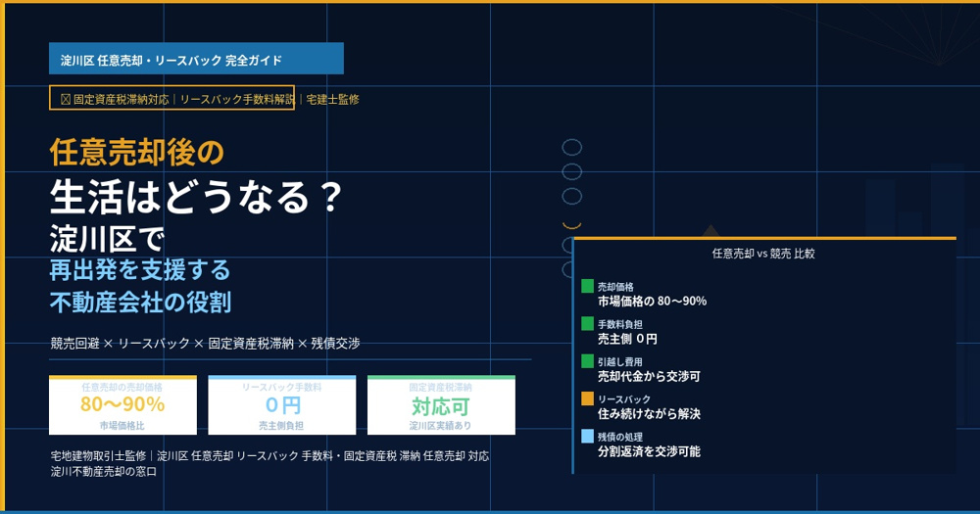Click the value 分割返済を交渉可能

tap(649, 451)
